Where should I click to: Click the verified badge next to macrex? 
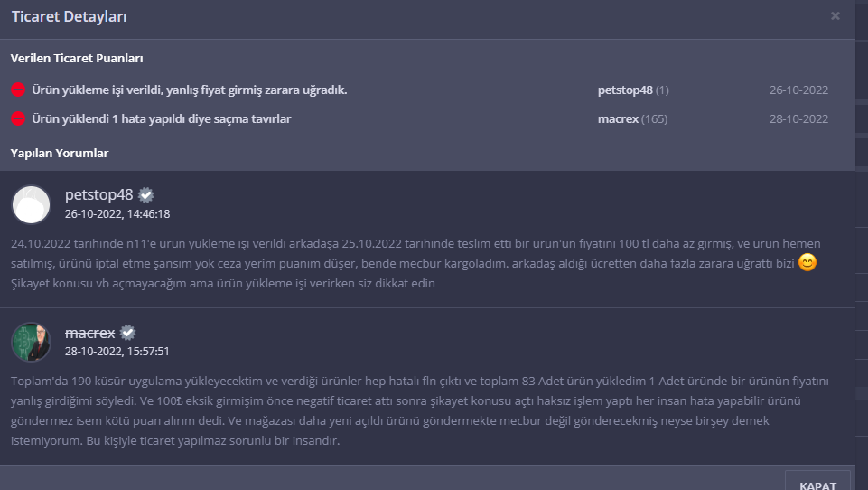[128, 333]
